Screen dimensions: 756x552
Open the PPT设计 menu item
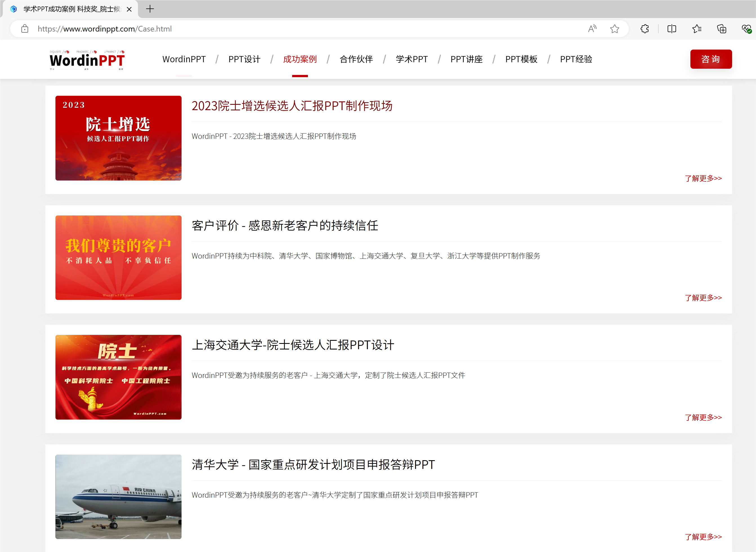(x=244, y=59)
